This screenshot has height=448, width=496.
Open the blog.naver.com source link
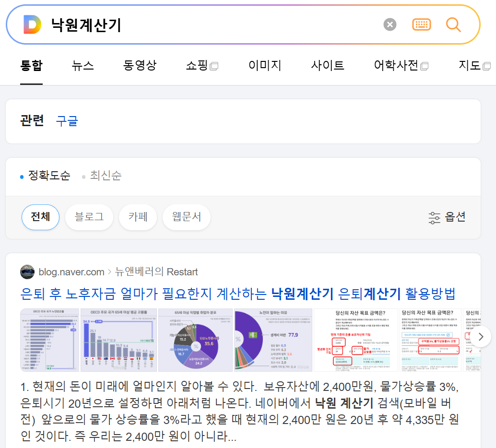[x=71, y=272]
